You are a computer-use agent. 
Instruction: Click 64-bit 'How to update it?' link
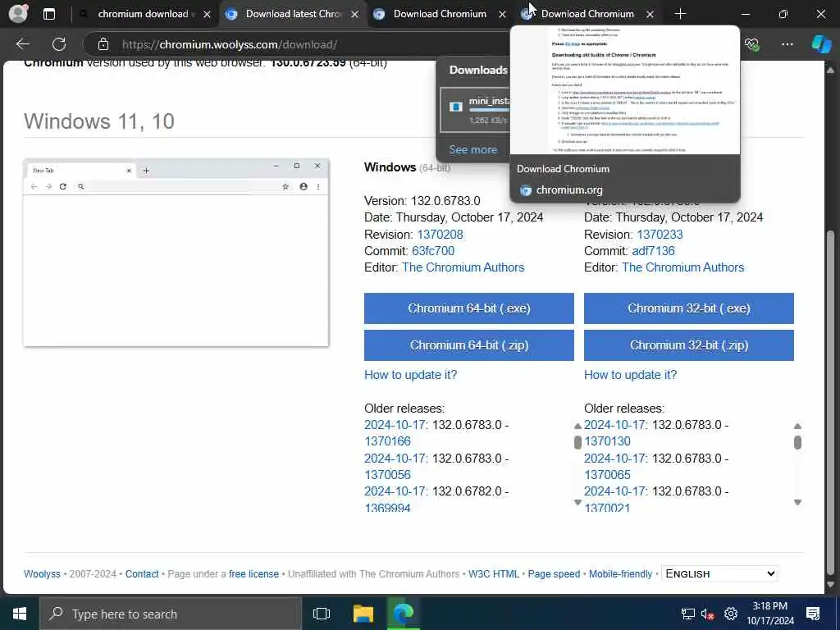point(410,374)
